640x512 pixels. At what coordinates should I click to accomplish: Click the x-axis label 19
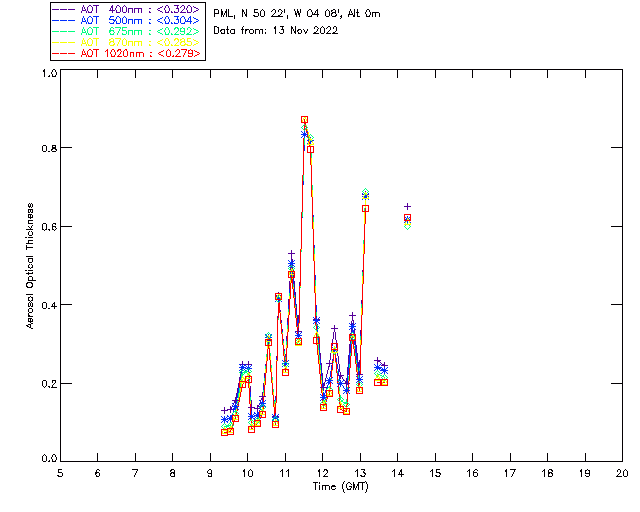(x=585, y=473)
